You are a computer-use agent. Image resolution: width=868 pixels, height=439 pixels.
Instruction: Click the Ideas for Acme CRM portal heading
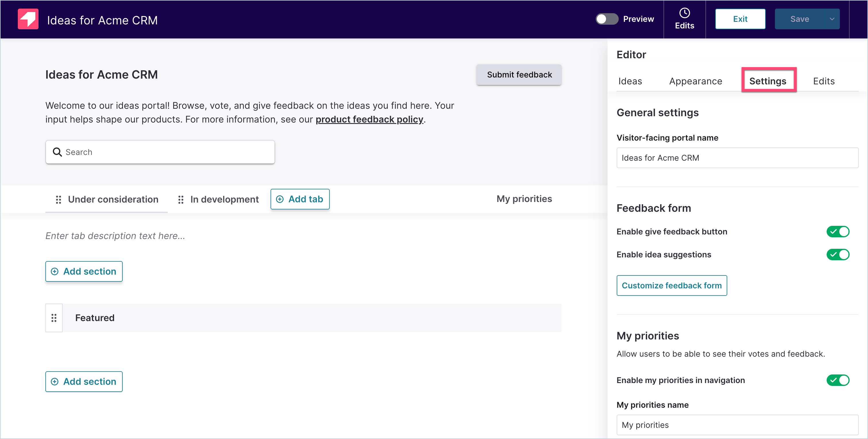pyautogui.click(x=101, y=74)
